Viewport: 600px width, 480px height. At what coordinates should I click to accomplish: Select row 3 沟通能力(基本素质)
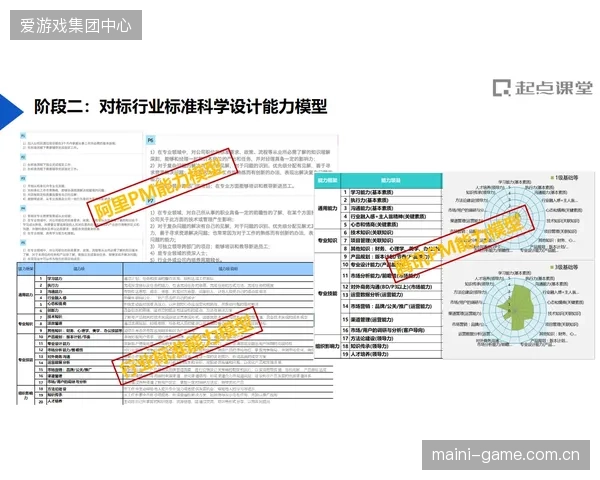coord(391,208)
